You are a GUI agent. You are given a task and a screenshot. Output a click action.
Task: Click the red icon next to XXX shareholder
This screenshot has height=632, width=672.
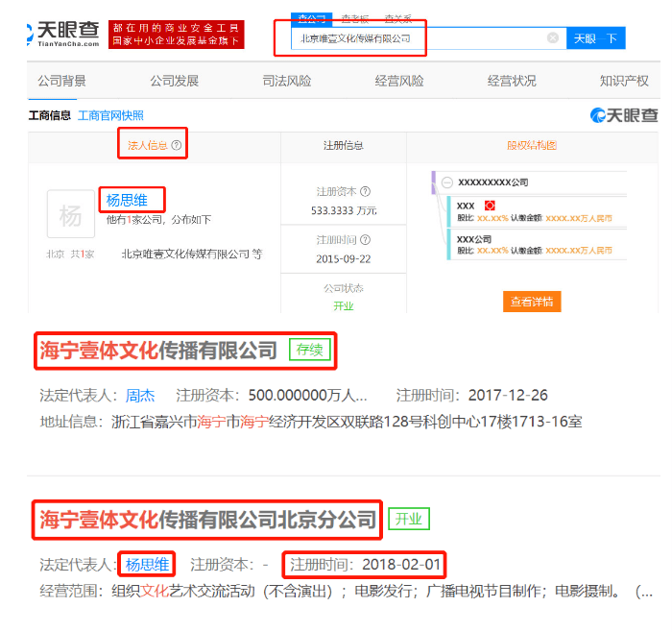point(489,206)
